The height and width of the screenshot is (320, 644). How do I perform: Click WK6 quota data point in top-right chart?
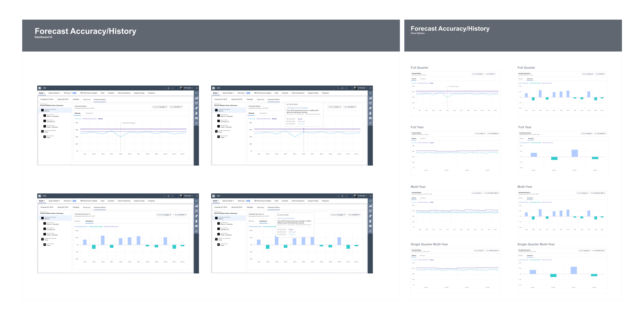tap(304, 129)
